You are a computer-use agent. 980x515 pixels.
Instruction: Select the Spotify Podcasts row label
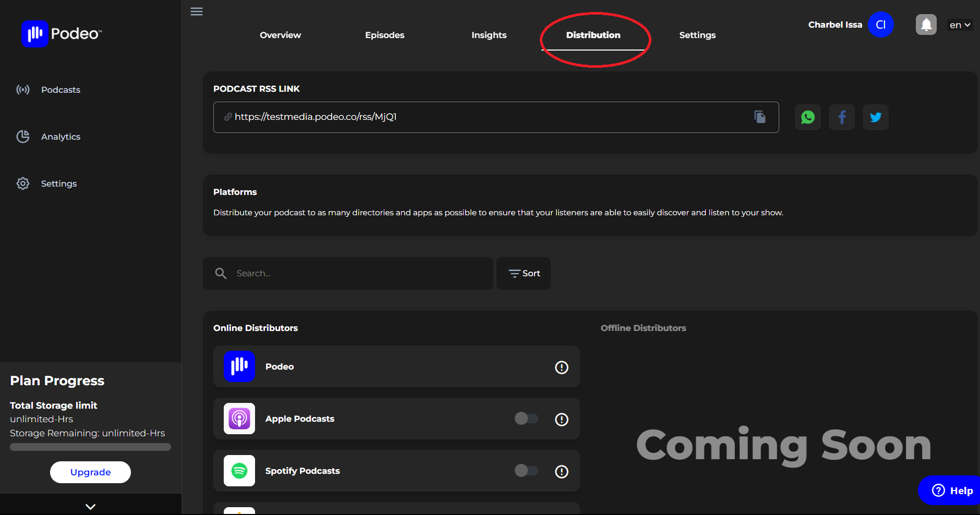pos(303,471)
